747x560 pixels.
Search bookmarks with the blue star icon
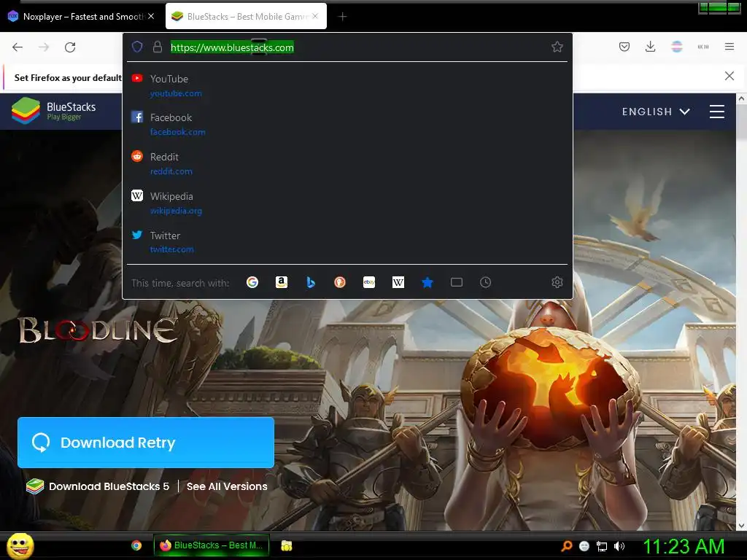(x=427, y=282)
